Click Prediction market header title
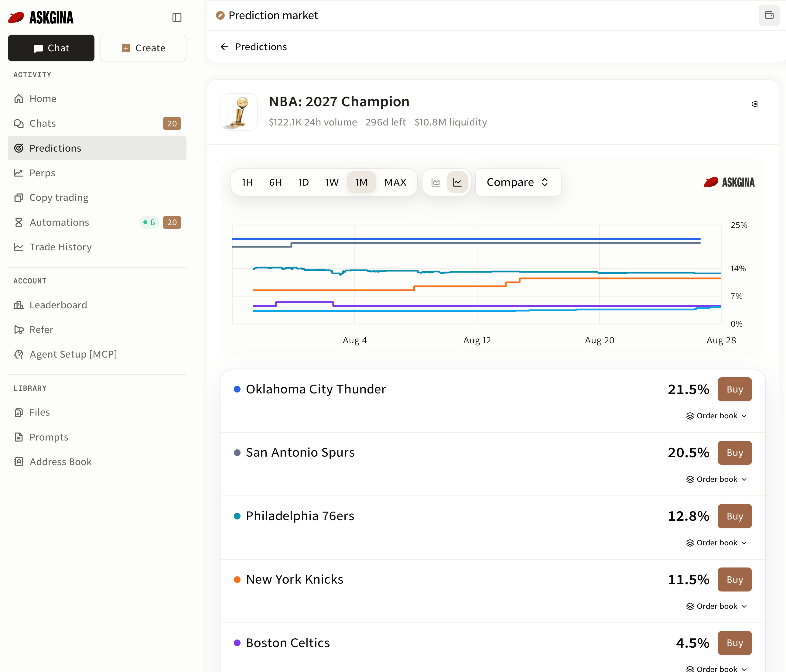 [273, 15]
